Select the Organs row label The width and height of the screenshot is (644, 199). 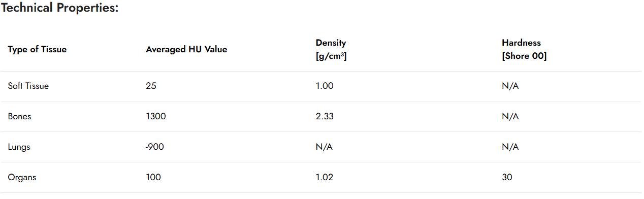22,177
